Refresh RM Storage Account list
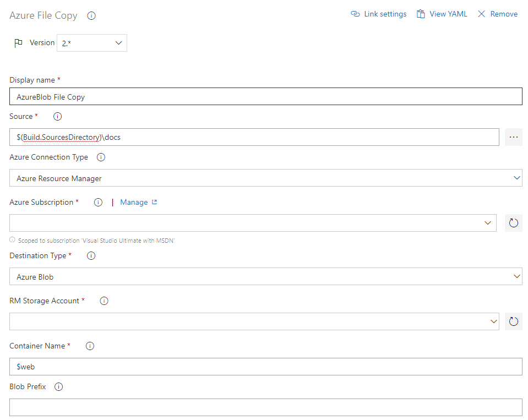The image size is (528, 420). tap(514, 321)
